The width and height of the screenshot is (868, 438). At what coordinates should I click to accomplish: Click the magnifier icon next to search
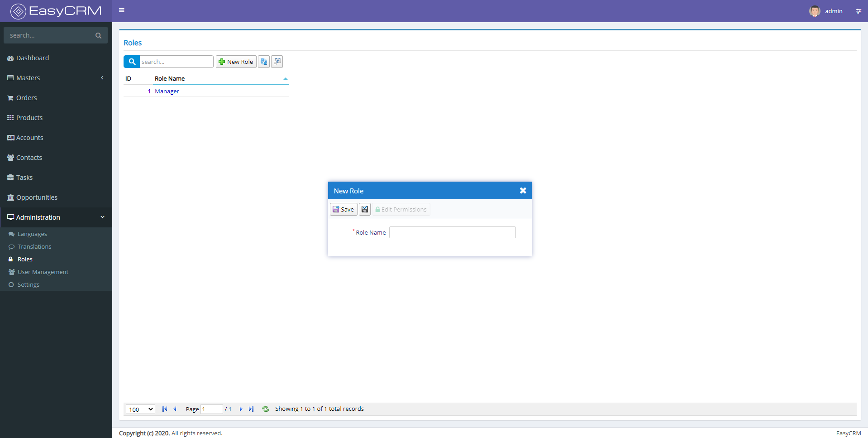tap(132, 62)
